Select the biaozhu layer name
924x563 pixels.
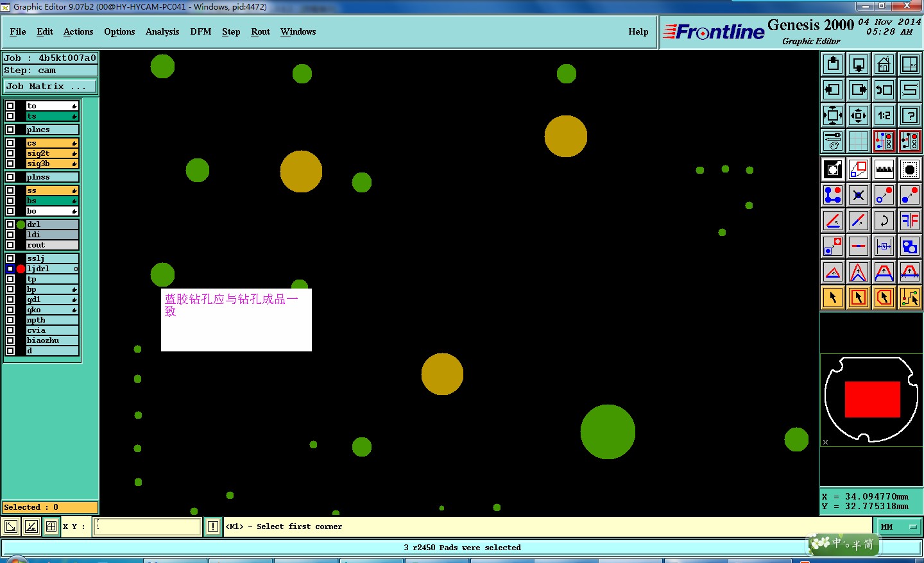click(52, 340)
